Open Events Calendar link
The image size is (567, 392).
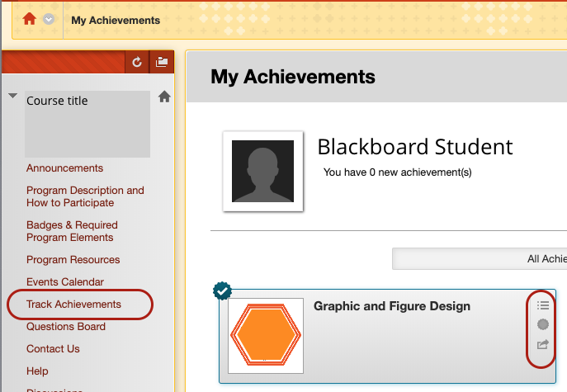pos(65,281)
